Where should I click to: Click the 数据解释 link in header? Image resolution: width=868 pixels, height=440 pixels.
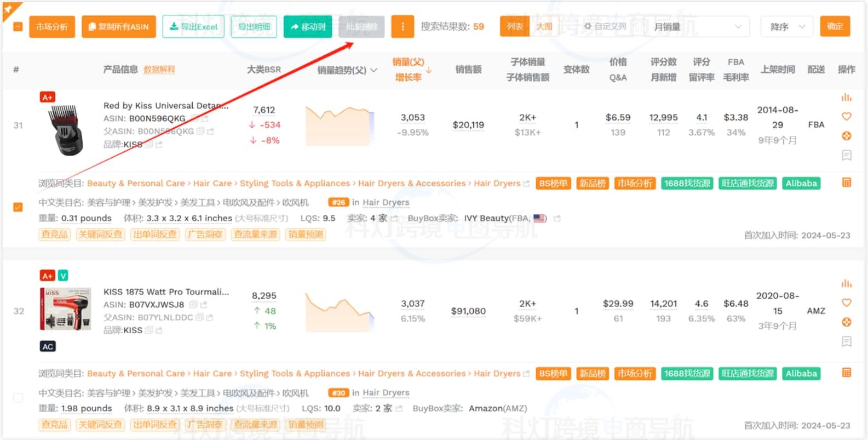pos(159,70)
